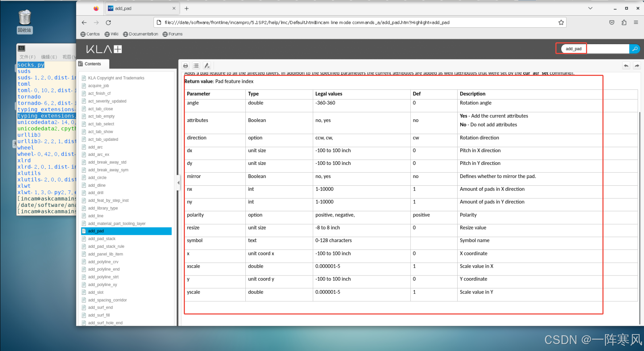Click the help search input field

point(595,49)
